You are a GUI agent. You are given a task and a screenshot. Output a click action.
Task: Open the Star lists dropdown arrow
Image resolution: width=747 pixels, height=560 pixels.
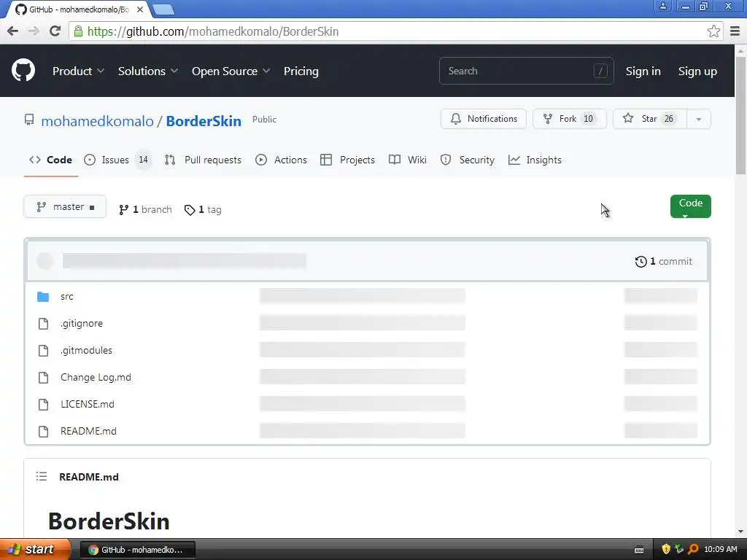[x=699, y=119]
